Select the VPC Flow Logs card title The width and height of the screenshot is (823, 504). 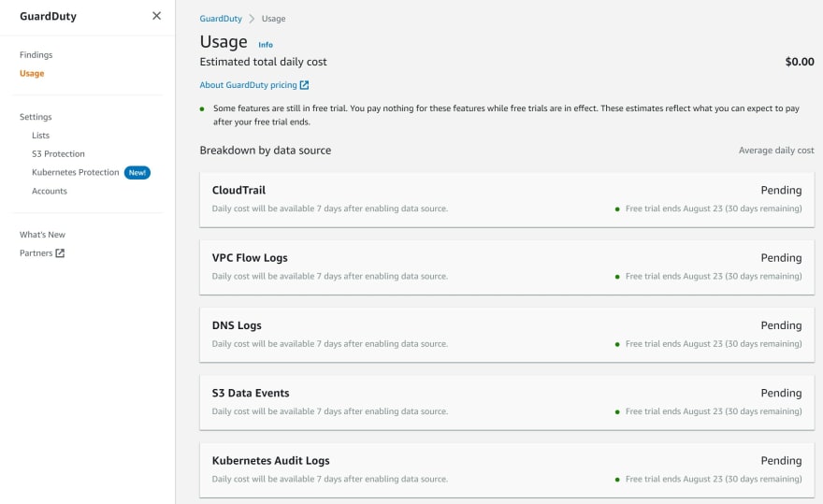click(x=250, y=258)
